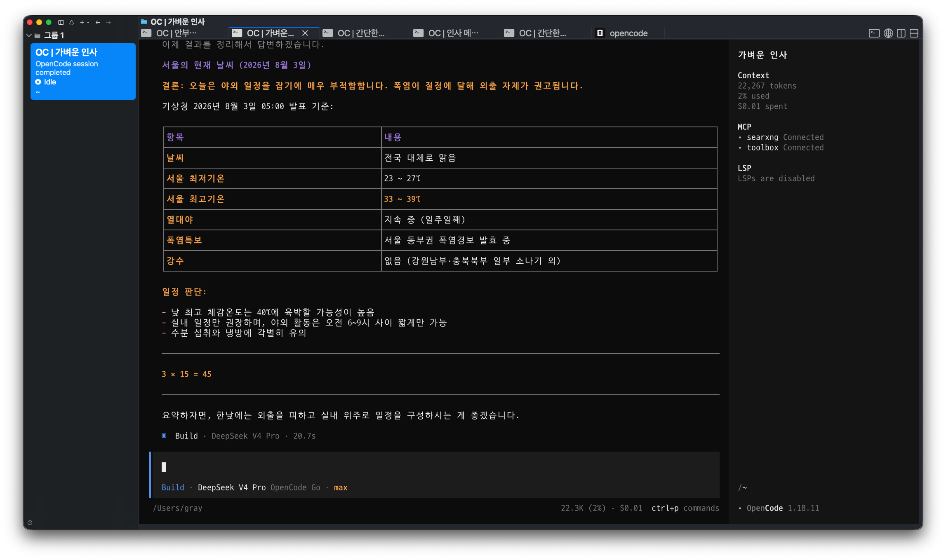This screenshot has height=560, width=946.
Task: Select the 그룹 1 folder icon
Action: point(37,35)
